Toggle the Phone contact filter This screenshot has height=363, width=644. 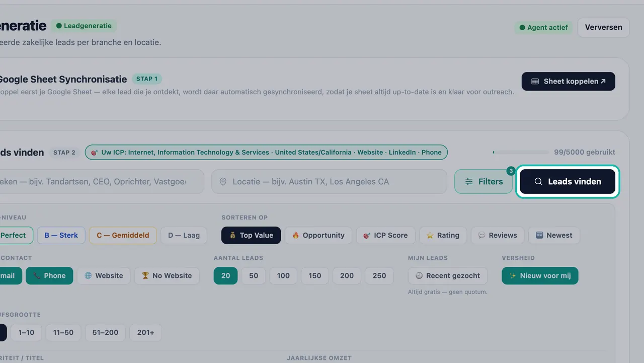[49, 275]
